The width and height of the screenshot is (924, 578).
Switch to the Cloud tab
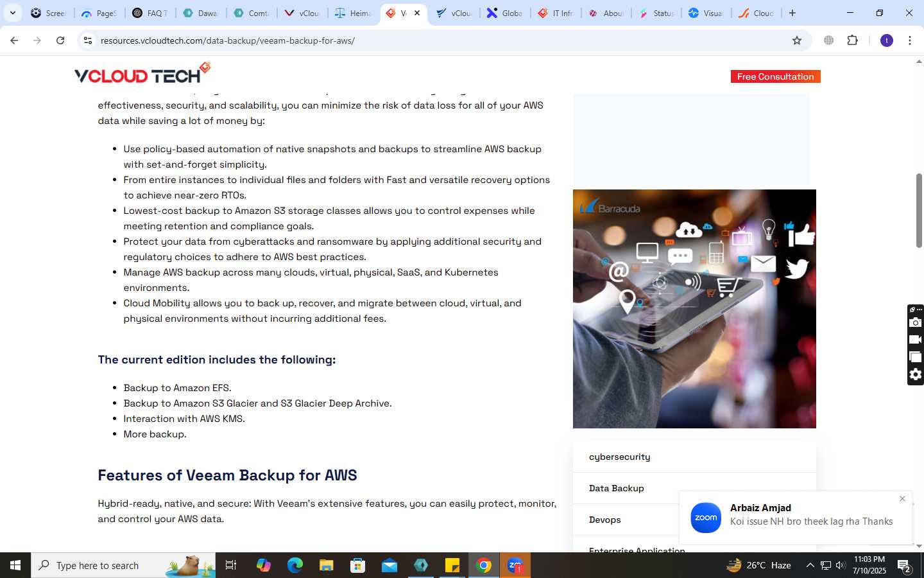click(757, 13)
